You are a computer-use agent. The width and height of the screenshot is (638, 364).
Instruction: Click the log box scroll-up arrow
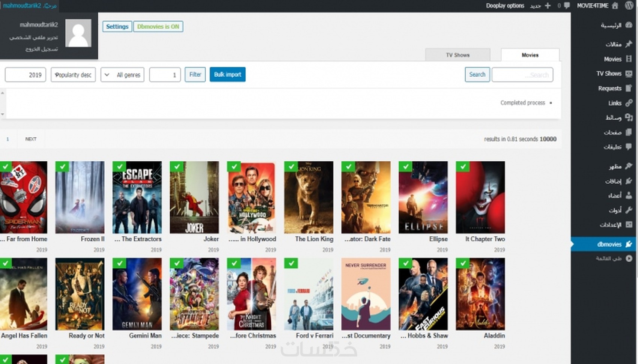tap(3, 92)
